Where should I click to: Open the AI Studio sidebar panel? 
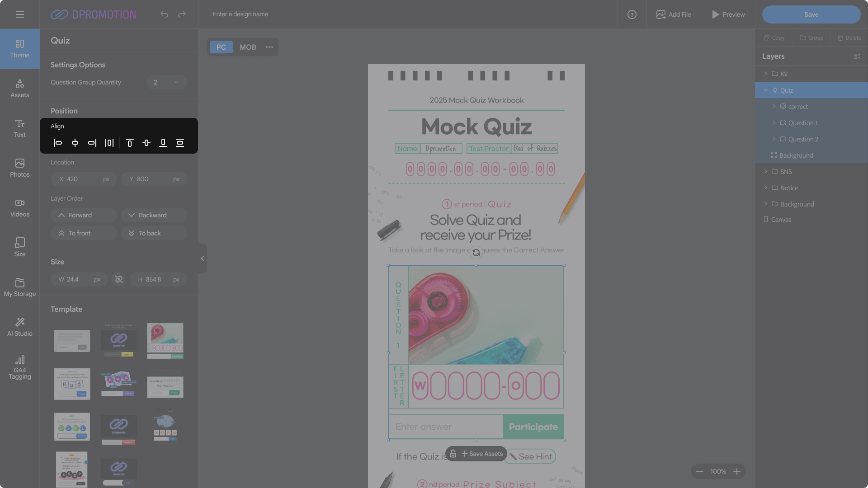point(20,327)
